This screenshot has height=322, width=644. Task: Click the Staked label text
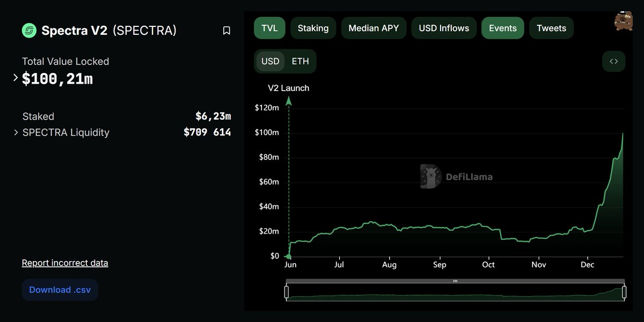[x=38, y=116]
